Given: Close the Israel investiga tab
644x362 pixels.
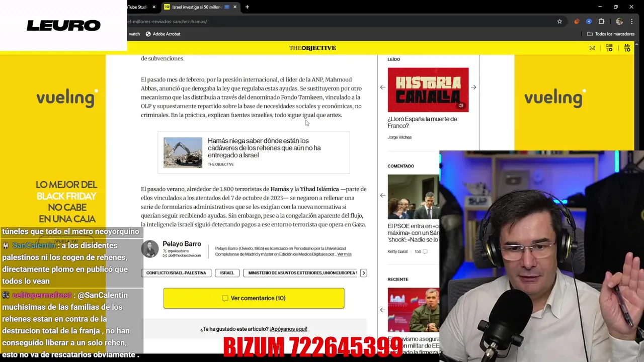Looking at the screenshot, I should click(x=234, y=7).
